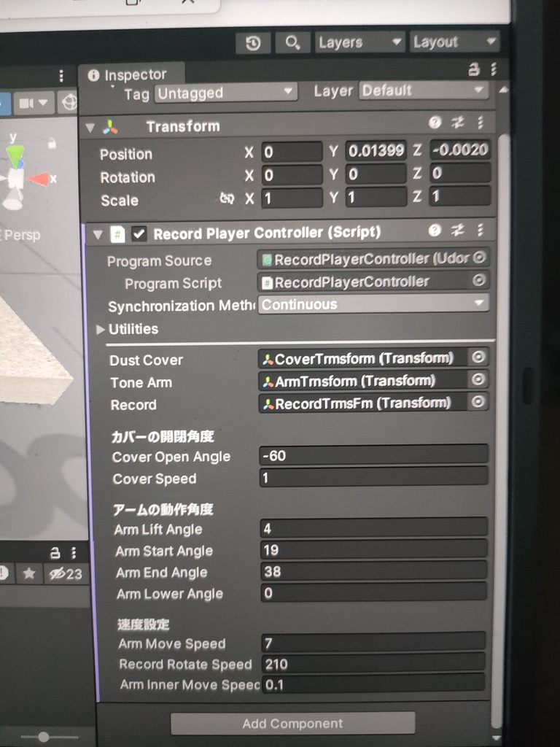Open the Tag dropdown showing Untagged
The image size is (560, 747).
tap(226, 93)
